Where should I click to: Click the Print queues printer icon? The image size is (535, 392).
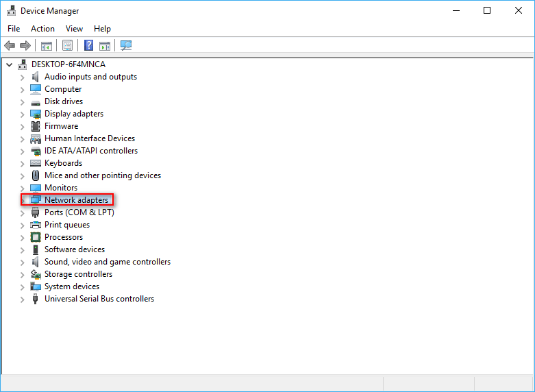click(36, 225)
